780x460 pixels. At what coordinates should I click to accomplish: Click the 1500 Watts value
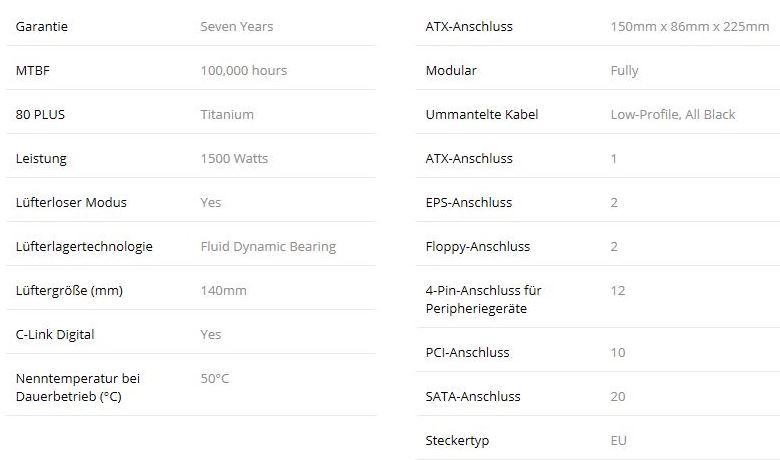234,159
